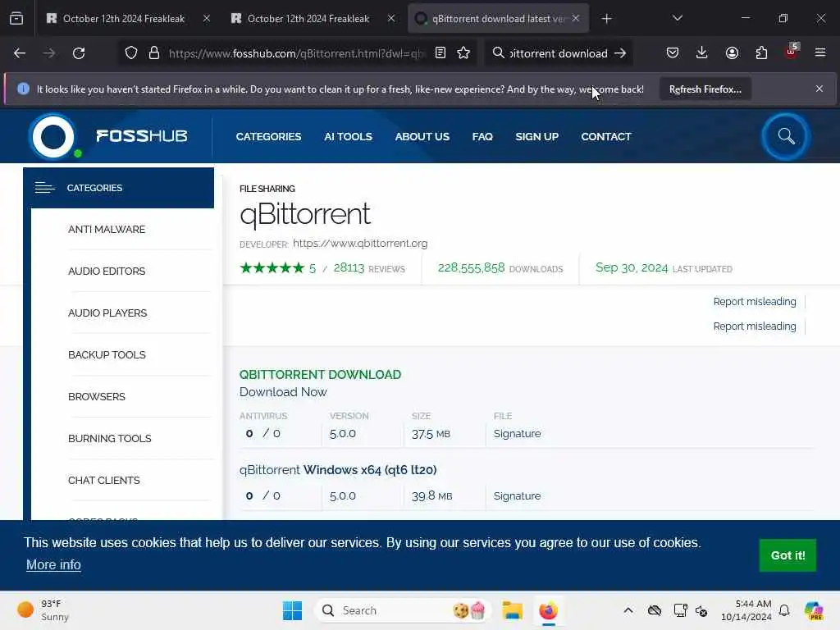Open notifications bell in taskbar
Viewport: 840px width, 630px height.
(784, 610)
